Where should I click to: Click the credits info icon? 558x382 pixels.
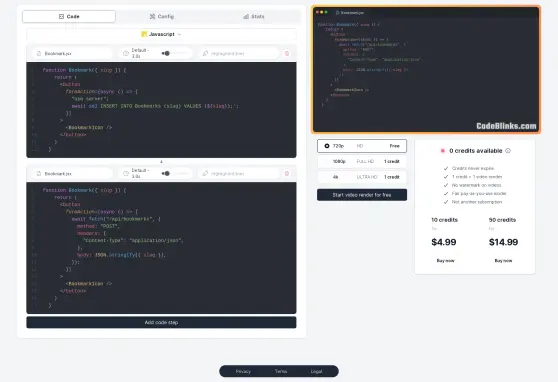coord(508,151)
